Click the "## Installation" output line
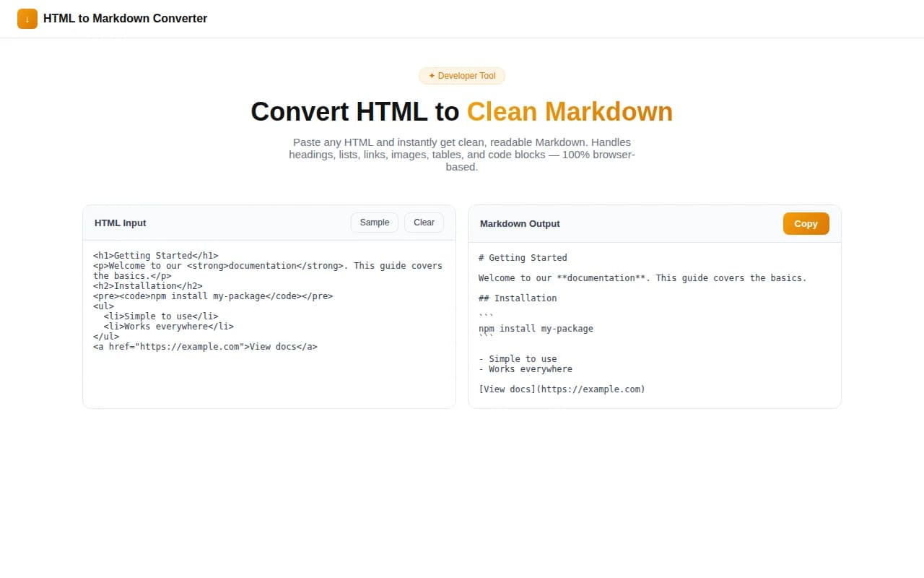Image resolution: width=924 pixels, height=578 pixels. click(x=518, y=298)
